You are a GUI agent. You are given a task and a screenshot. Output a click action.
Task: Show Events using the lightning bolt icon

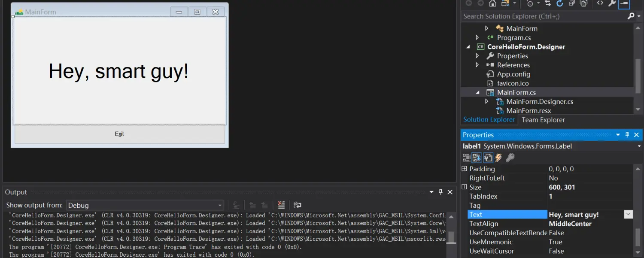click(498, 158)
